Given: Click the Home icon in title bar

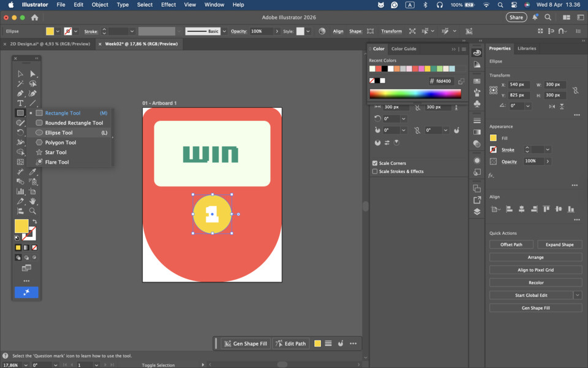Looking at the screenshot, I should [34, 18].
